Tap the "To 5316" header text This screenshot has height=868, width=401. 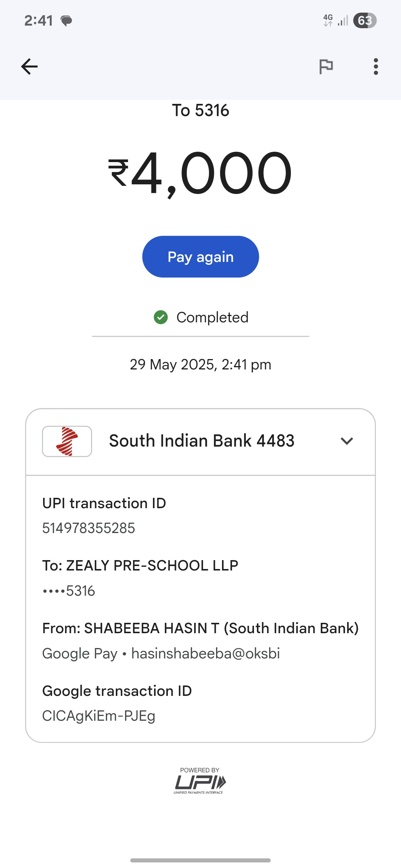[200, 110]
